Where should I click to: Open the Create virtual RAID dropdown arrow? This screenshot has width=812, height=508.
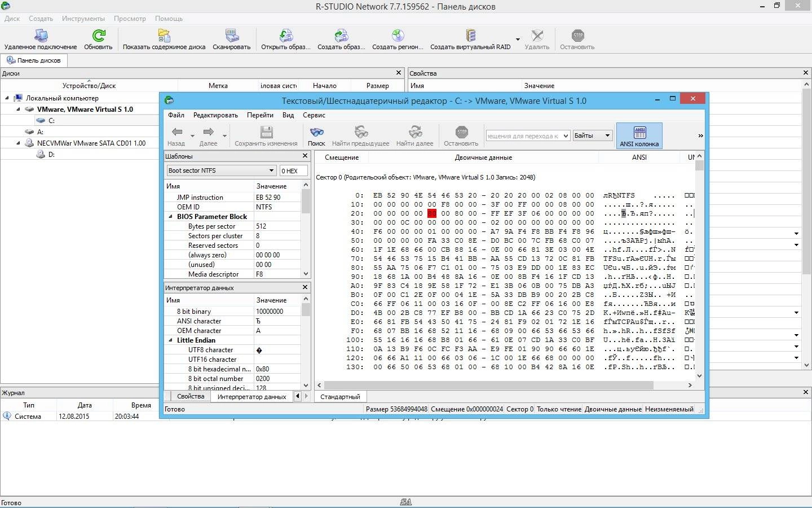[518, 40]
